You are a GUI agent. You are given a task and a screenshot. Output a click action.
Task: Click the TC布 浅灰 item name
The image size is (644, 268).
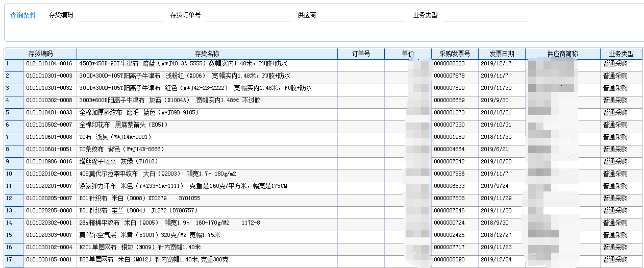tap(115, 137)
